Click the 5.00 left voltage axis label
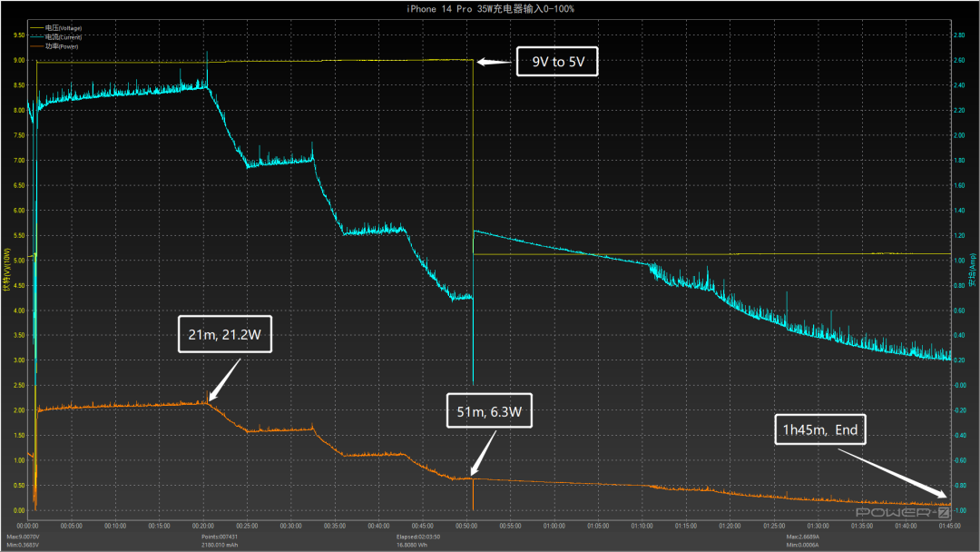Image resolution: width=980 pixels, height=552 pixels. pyautogui.click(x=19, y=261)
